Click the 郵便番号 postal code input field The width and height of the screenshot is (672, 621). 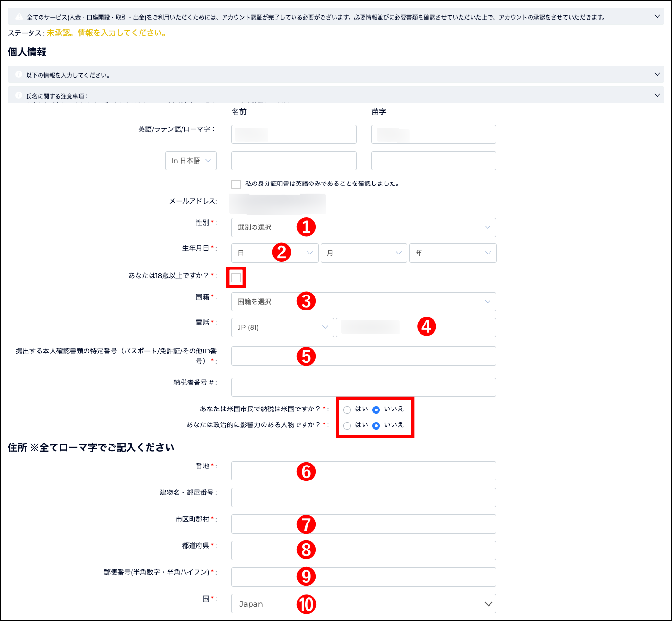363,577
